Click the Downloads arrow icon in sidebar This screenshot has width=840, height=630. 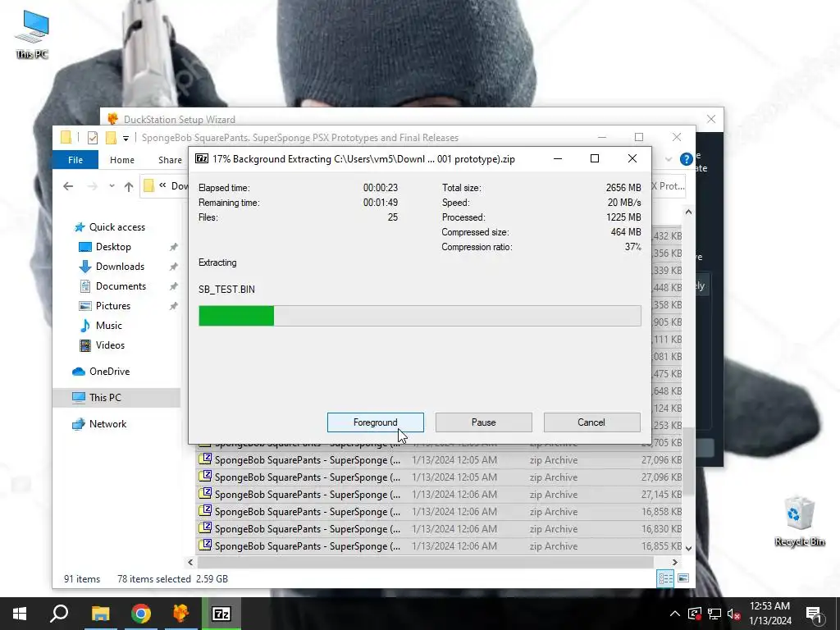(85, 267)
